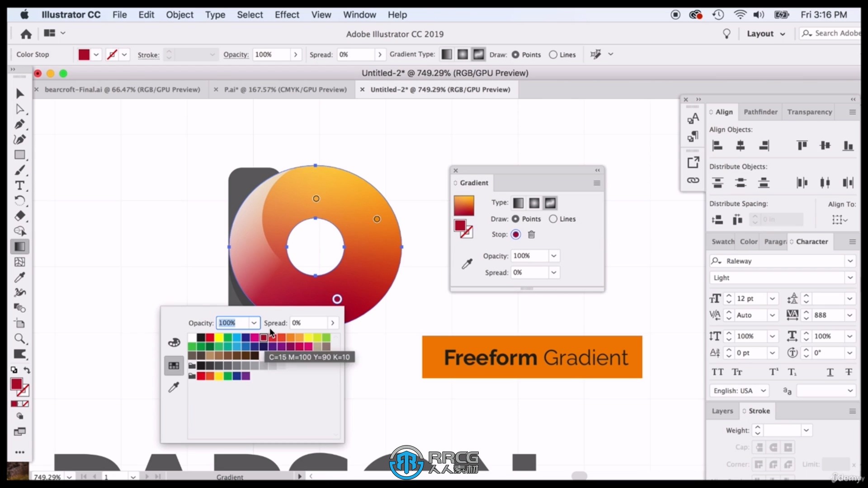
Task: Open the Effect menu
Action: [287, 14]
